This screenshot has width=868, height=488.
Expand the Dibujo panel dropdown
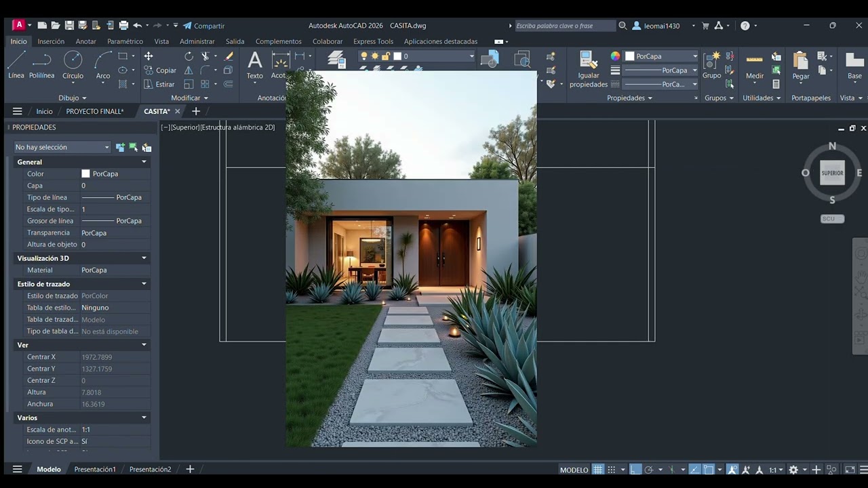73,98
